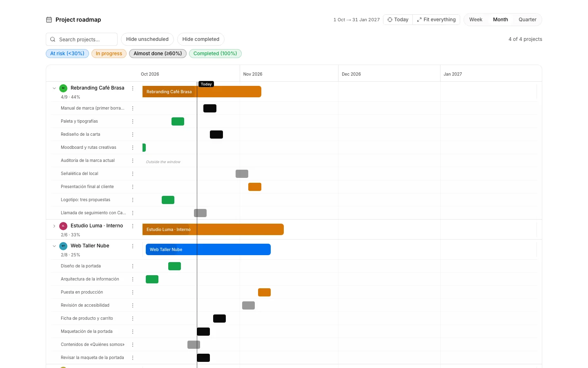Toggle the In progress filter chip
This screenshot has width=588, height=368.
click(109, 54)
